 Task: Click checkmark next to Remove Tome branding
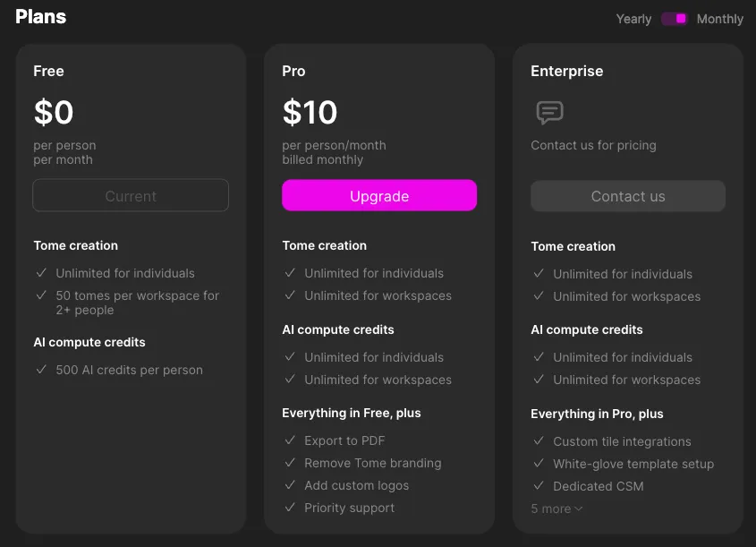(x=290, y=463)
